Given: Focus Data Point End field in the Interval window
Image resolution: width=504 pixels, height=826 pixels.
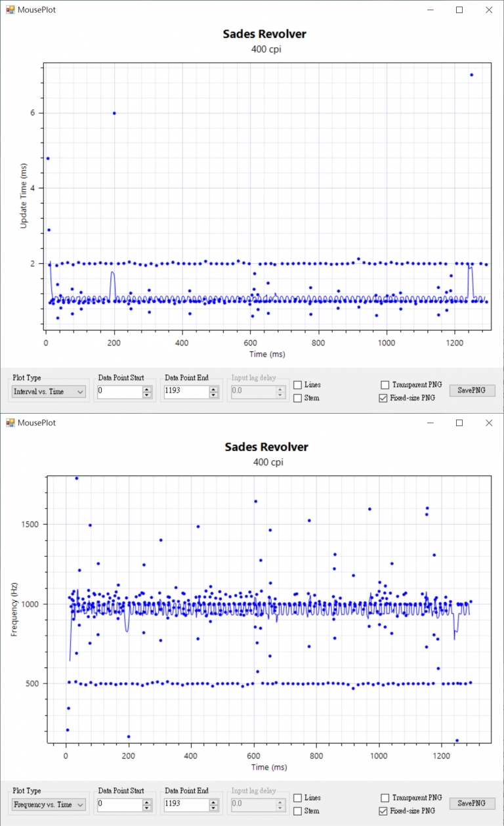Looking at the screenshot, I should [186, 391].
